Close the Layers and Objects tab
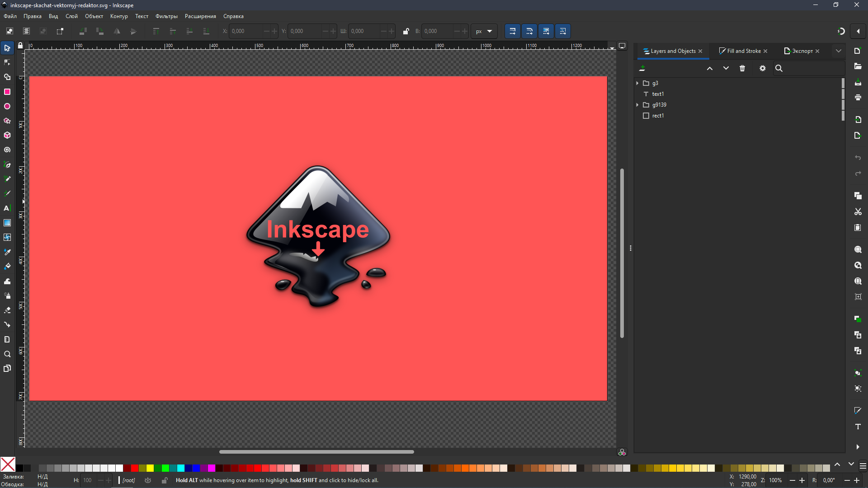 click(700, 51)
